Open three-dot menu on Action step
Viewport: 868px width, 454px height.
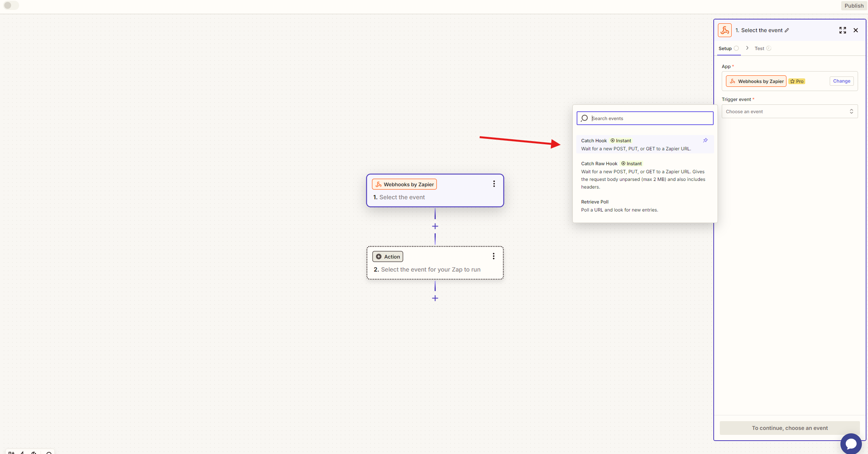[x=494, y=256]
